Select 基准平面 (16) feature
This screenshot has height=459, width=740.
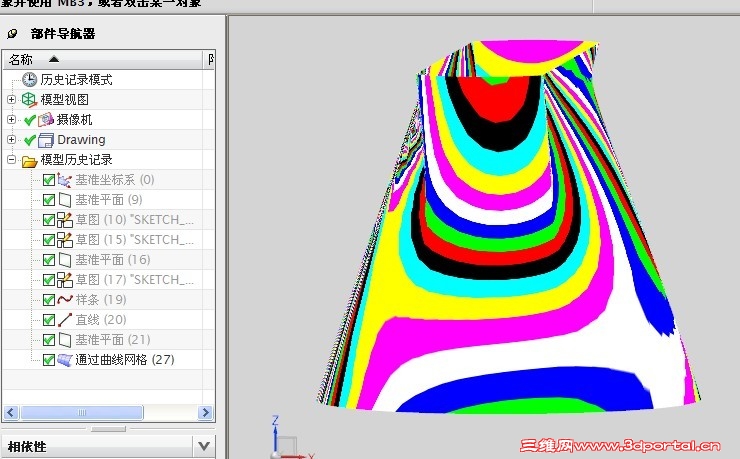pyautogui.click(x=113, y=260)
